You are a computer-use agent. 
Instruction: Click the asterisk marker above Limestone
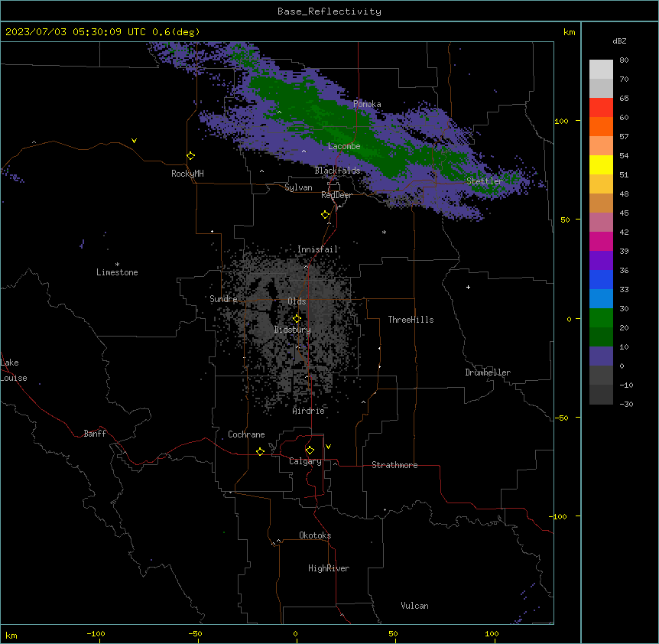tap(117, 265)
